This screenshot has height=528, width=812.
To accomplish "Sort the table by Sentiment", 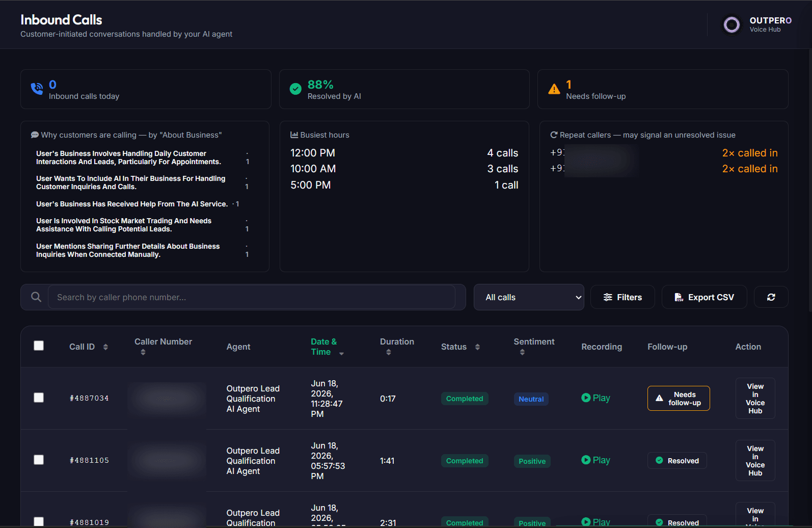I will 522,352.
